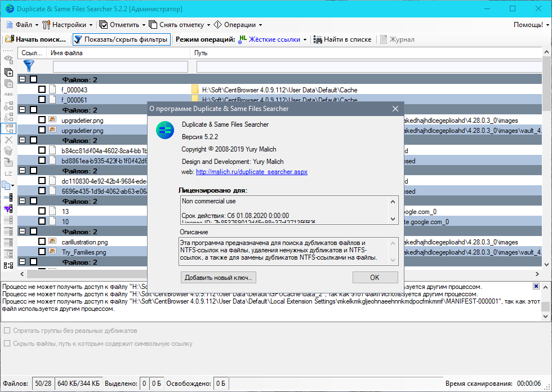Image resolution: width=552 pixels, height=392 pixels.
Task: Click the 'Добавить новый ключ...' button
Action: (219, 277)
